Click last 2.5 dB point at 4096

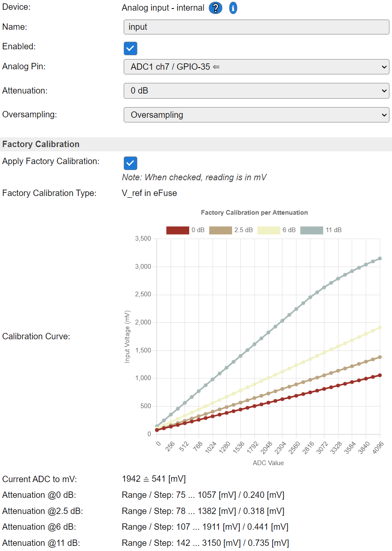(x=380, y=357)
